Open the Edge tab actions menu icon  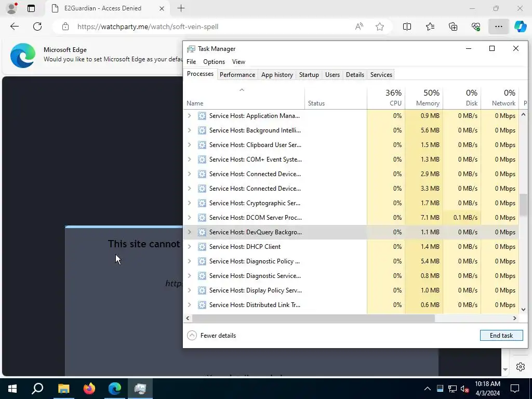[31, 8]
